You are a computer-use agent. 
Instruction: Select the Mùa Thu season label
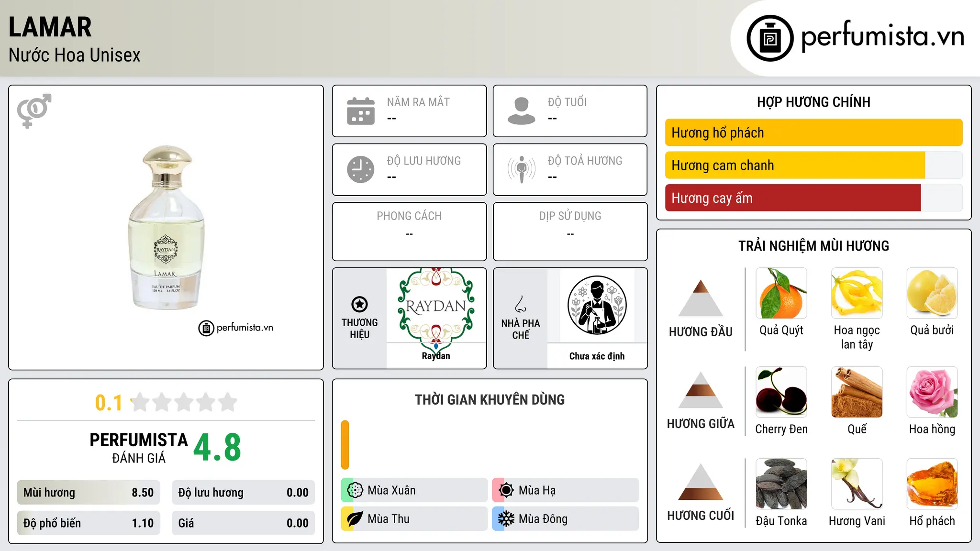[x=389, y=519]
